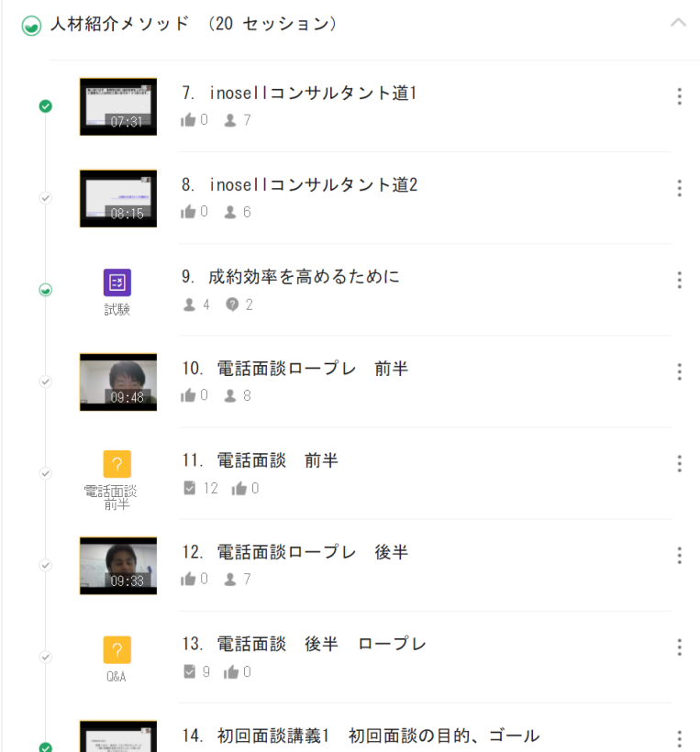
Task: Open the three-dot menu for session 13
Action: click(x=679, y=647)
